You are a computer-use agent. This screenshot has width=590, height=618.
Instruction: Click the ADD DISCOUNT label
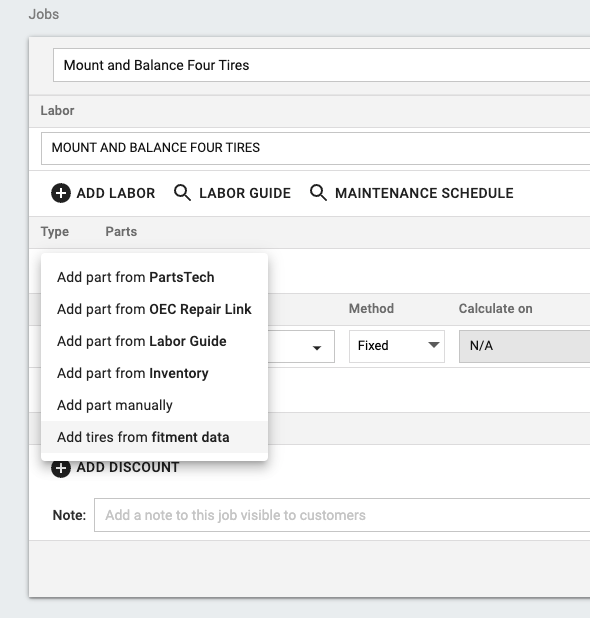coord(128,467)
